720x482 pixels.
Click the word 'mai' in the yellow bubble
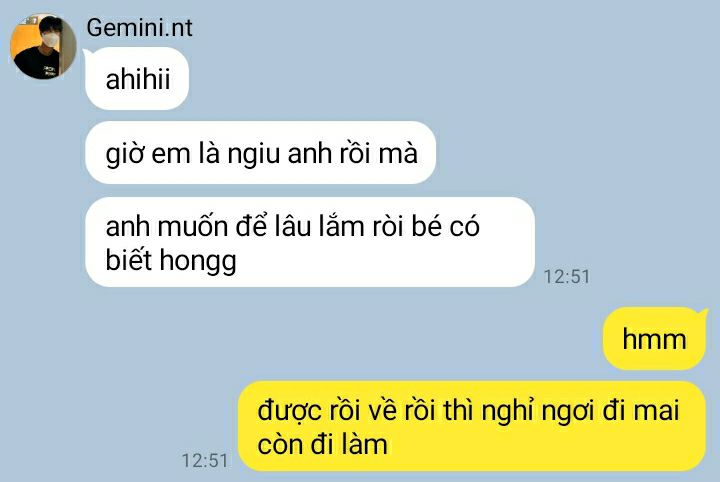click(x=656, y=409)
